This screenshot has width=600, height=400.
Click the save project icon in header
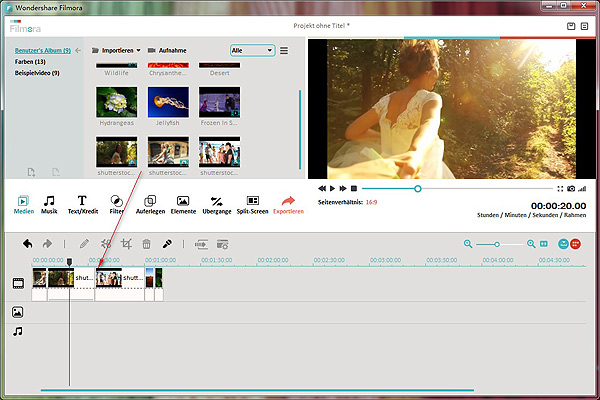pyautogui.click(x=571, y=26)
